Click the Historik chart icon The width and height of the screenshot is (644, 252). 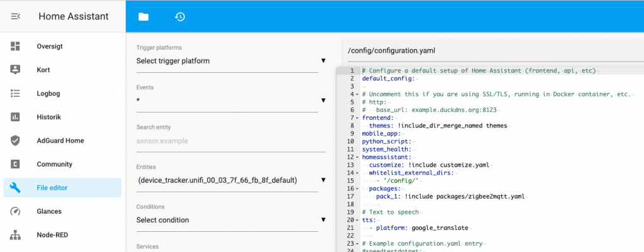(x=15, y=117)
